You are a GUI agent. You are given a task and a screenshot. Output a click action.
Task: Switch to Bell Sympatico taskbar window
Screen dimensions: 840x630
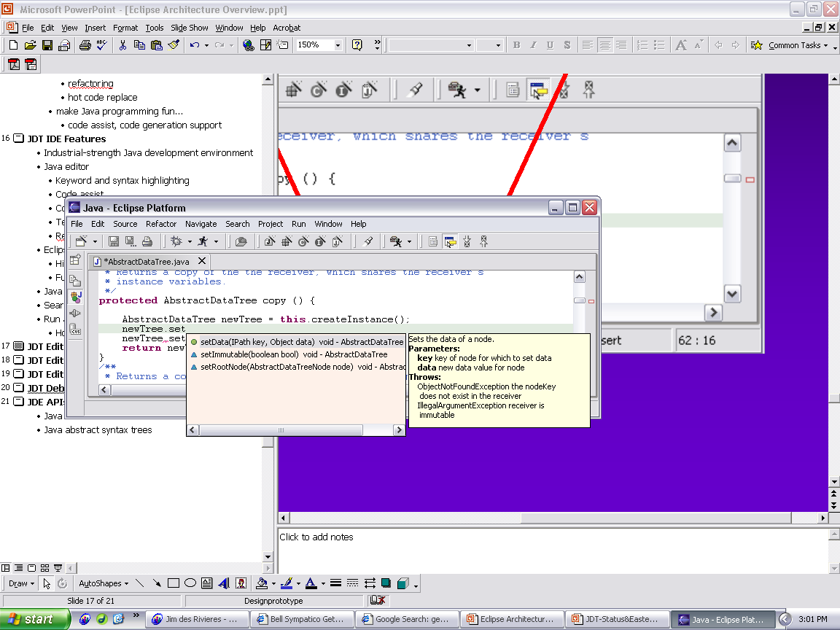302,620
